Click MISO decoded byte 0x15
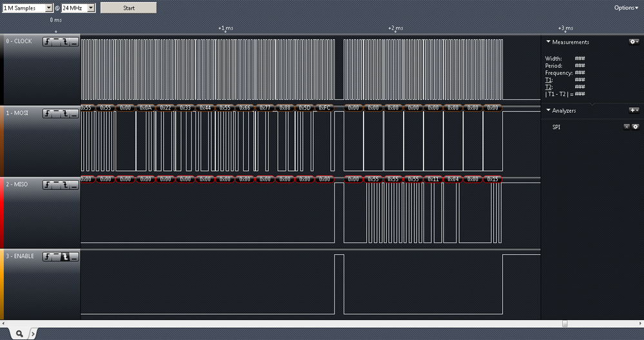This screenshot has height=340, width=644. pos(493,179)
